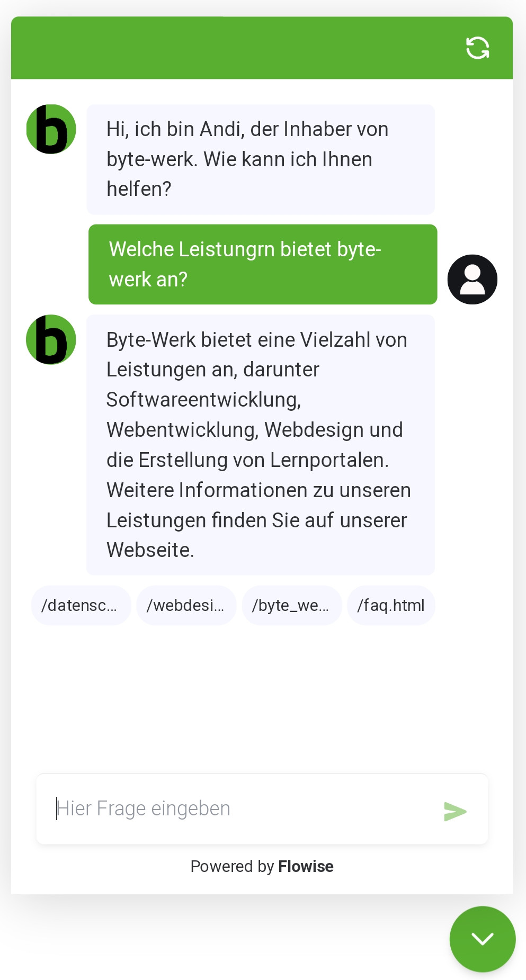Click the 'Byte-Werk bietet eine Vielzahl' answer bubble
The width and height of the screenshot is (526, 980).
click(261, 445)
